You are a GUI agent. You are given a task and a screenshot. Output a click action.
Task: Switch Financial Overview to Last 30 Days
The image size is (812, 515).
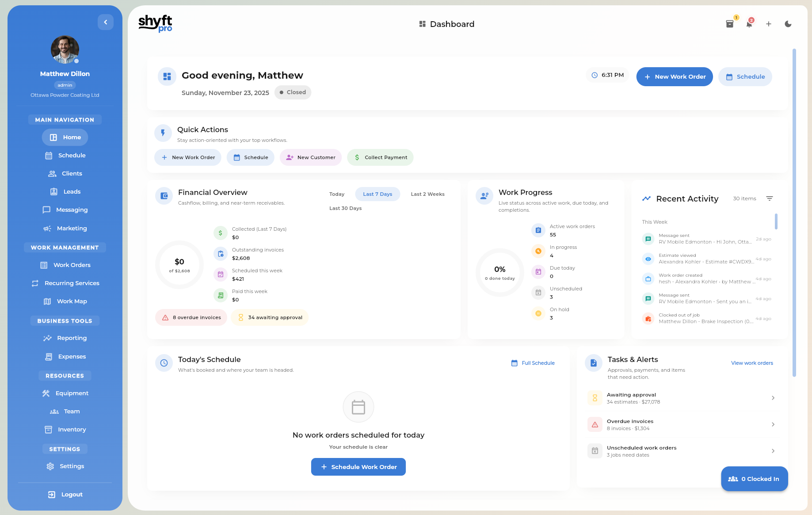click(x=345, y=208)
